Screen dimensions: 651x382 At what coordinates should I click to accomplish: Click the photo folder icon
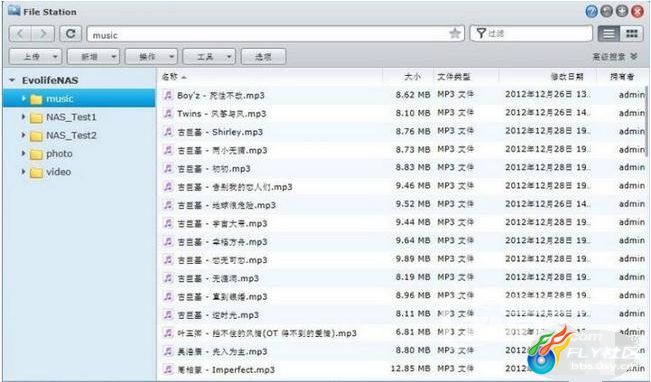pos(36,154)
